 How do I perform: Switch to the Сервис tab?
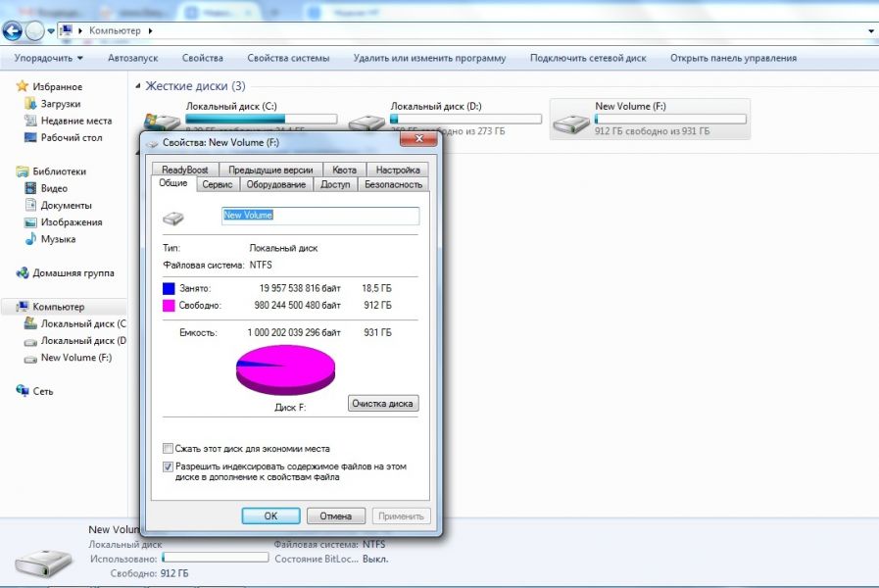[x=217, y=184]
